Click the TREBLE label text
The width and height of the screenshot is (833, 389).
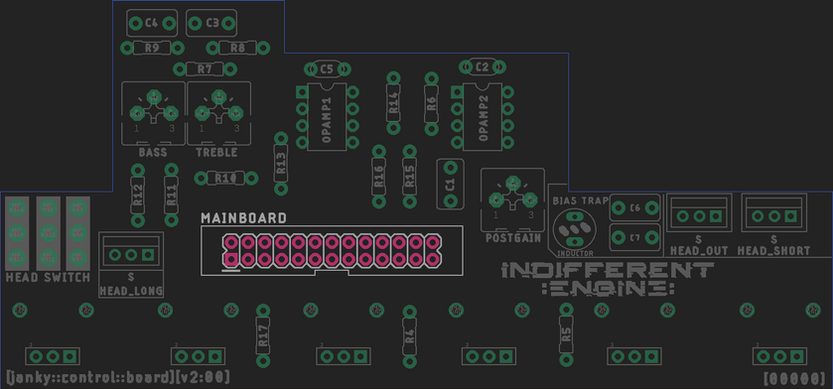click(216, 153)
